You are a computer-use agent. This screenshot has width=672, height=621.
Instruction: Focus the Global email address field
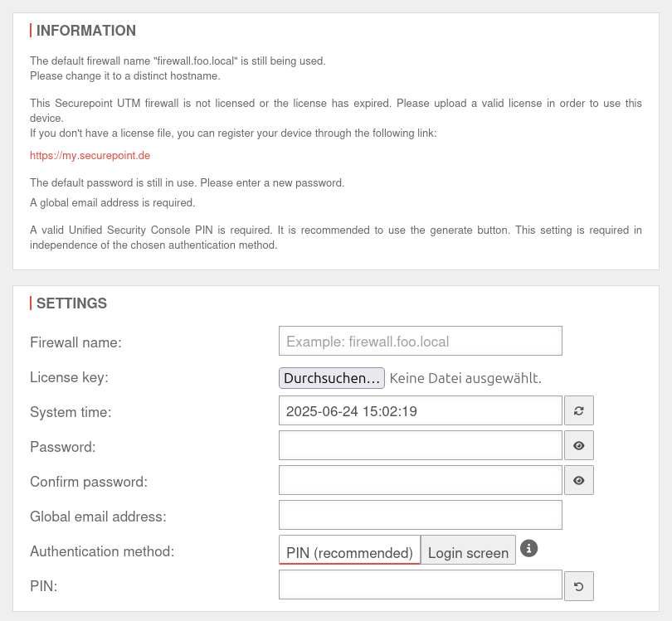coord(420,515)
